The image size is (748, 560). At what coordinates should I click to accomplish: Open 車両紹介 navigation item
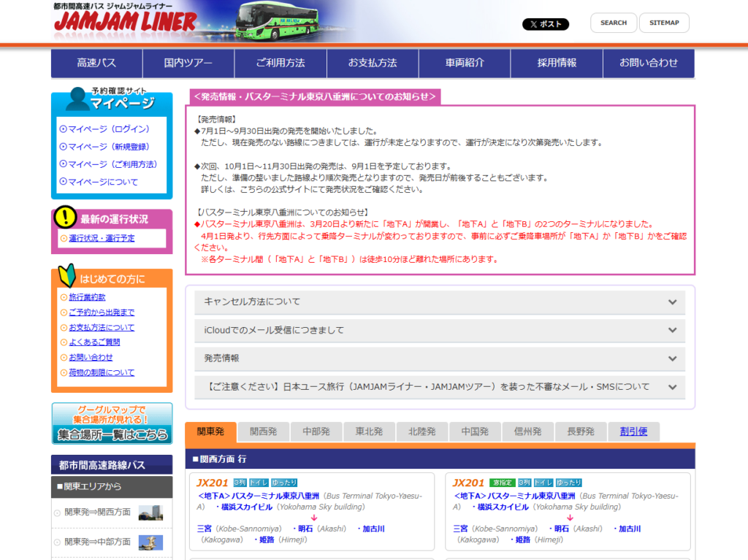465,63
